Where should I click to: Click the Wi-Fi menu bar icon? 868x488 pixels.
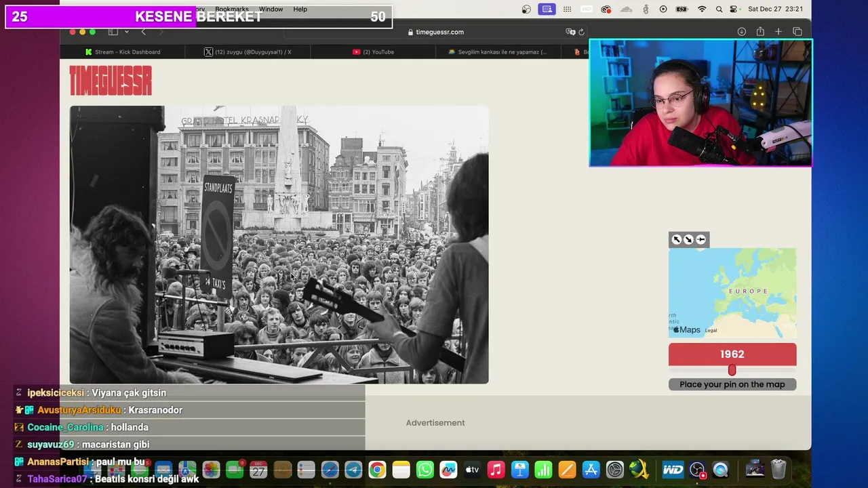click(702, 9)
